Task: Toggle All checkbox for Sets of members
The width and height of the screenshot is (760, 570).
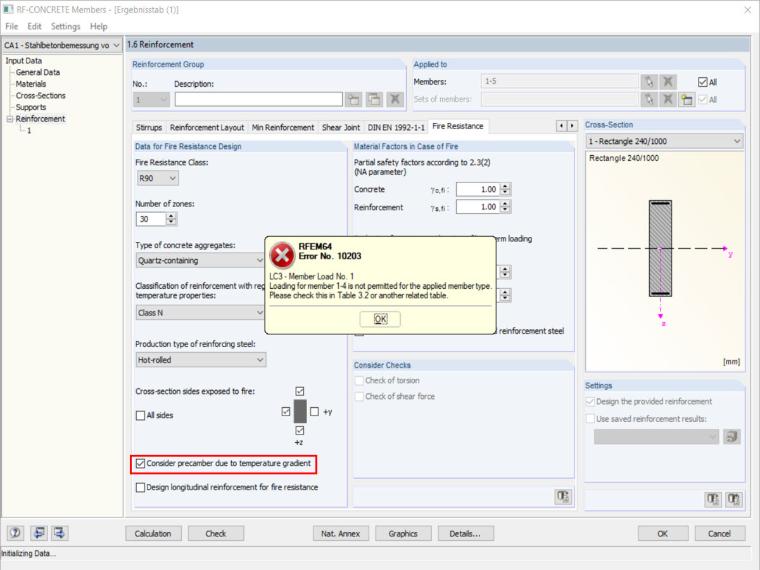Action: 703,100
